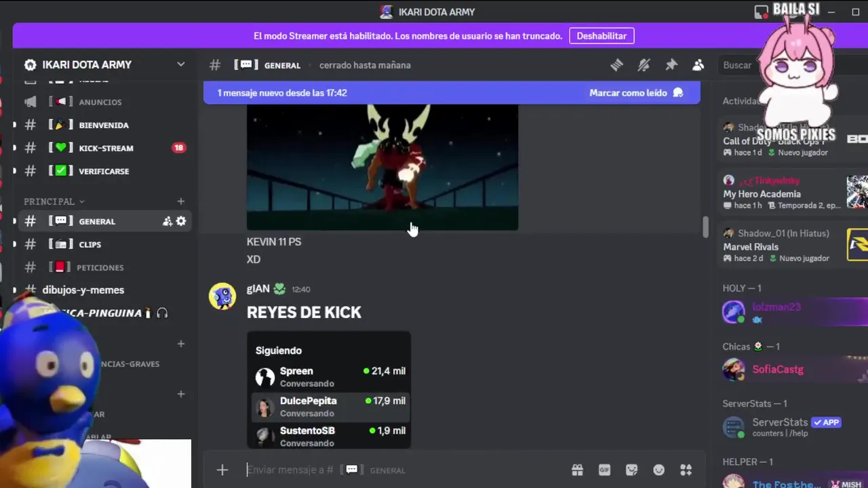
Task: Collapse the PRINCIPAL category
Action: pyautogui.click(x=54, y=201)
